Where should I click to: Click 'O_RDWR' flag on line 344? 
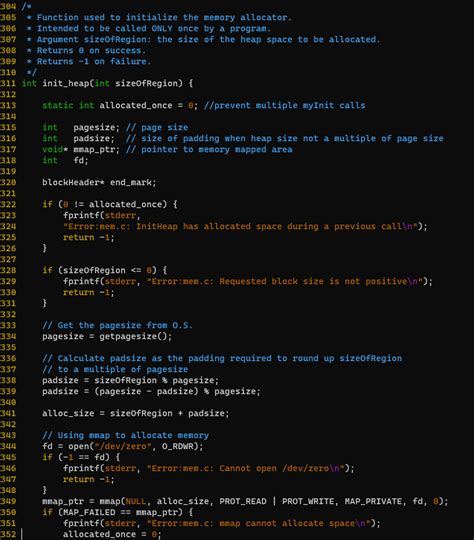pyautogui.click(x=177, y=446)
